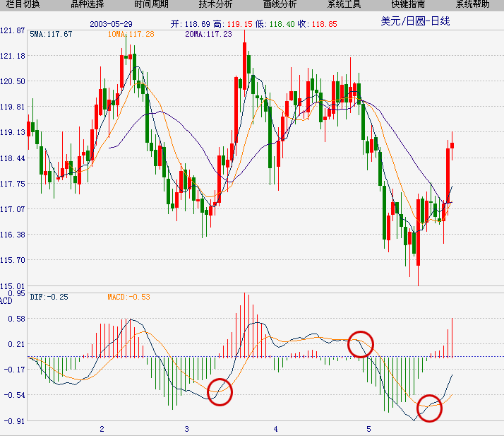Click price axis label 117.07
Image resolution: width=504 pixels, height=436 pixels.
(13, 209)
